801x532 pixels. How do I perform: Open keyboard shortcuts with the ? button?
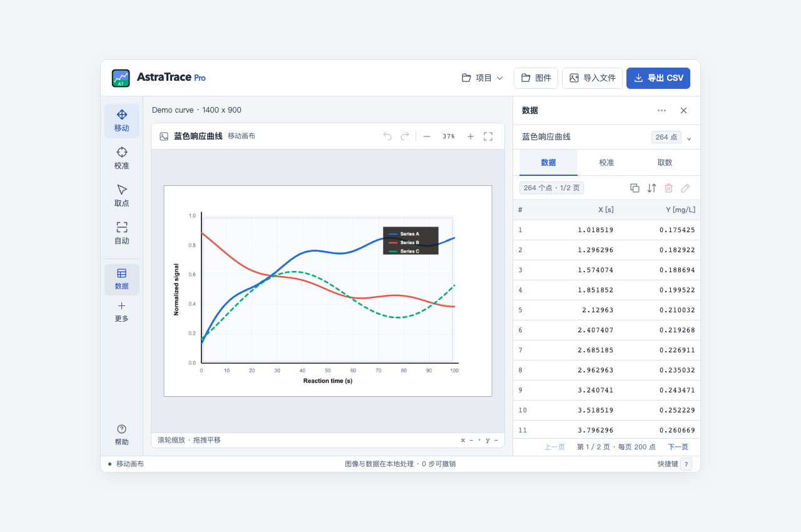686,464
